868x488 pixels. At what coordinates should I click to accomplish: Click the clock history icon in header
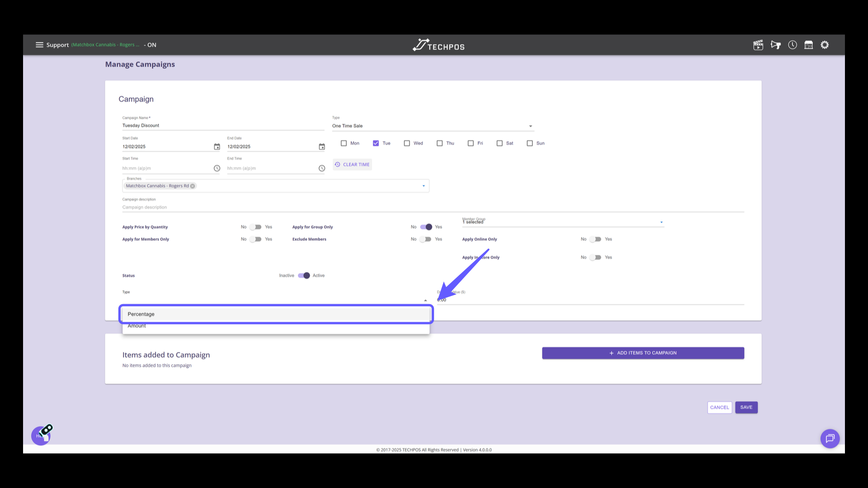(793, 45)
